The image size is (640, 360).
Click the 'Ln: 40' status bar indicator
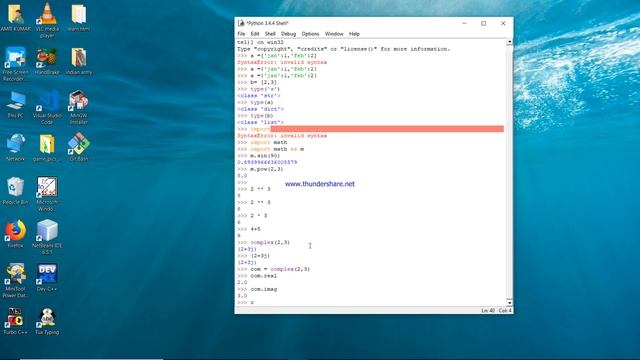[x=488, y=311]
